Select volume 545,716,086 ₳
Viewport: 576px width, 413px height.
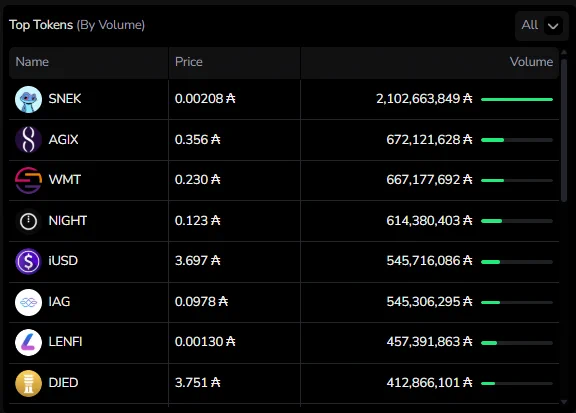tap(429, 261)
